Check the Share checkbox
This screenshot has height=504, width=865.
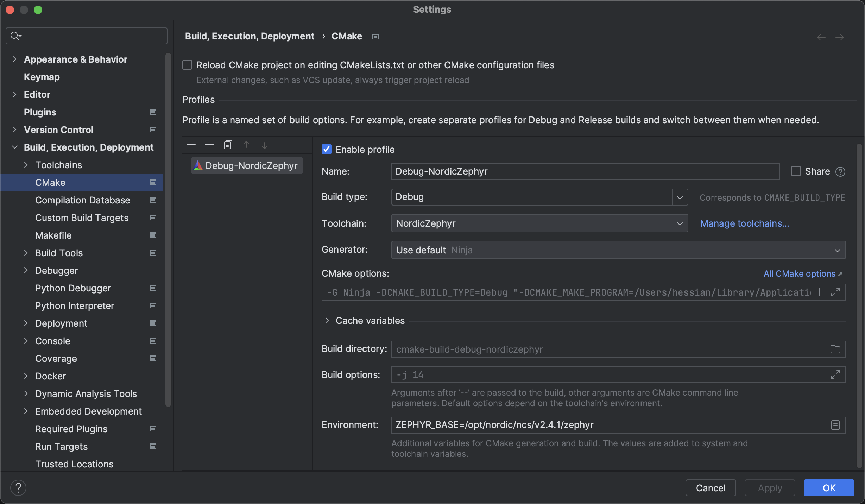[x=796, y=171]
